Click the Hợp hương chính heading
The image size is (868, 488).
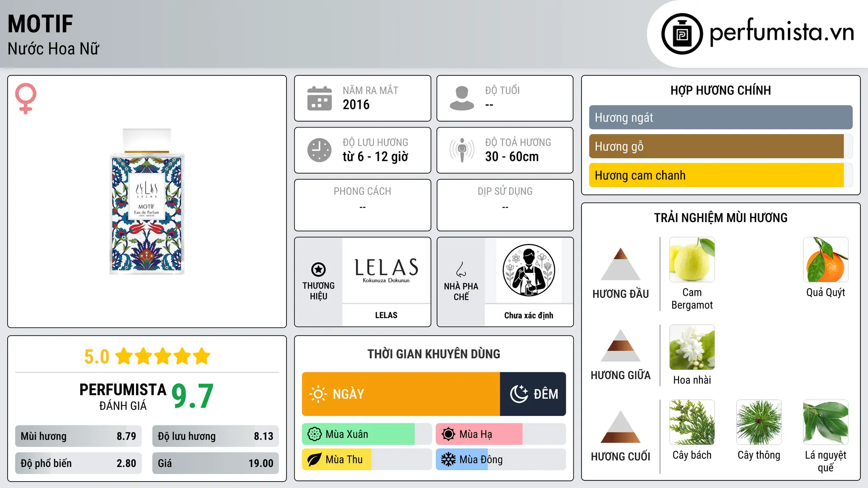click(721, 90)
